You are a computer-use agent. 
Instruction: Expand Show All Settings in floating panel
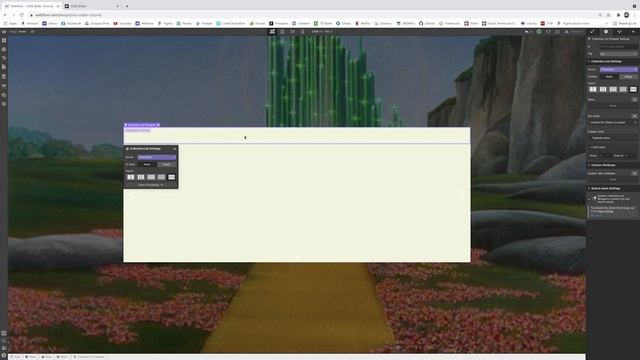coord(151,185)
